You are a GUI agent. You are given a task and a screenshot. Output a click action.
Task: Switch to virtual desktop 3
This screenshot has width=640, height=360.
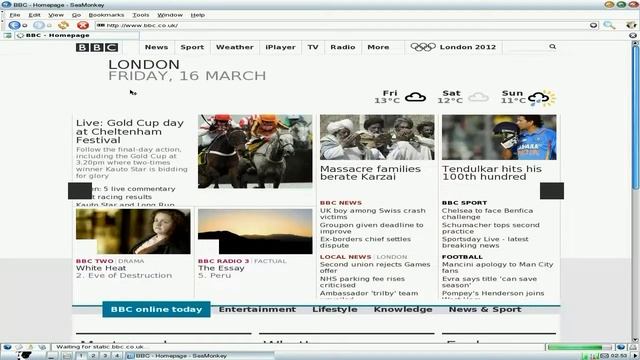click(105, 356)
